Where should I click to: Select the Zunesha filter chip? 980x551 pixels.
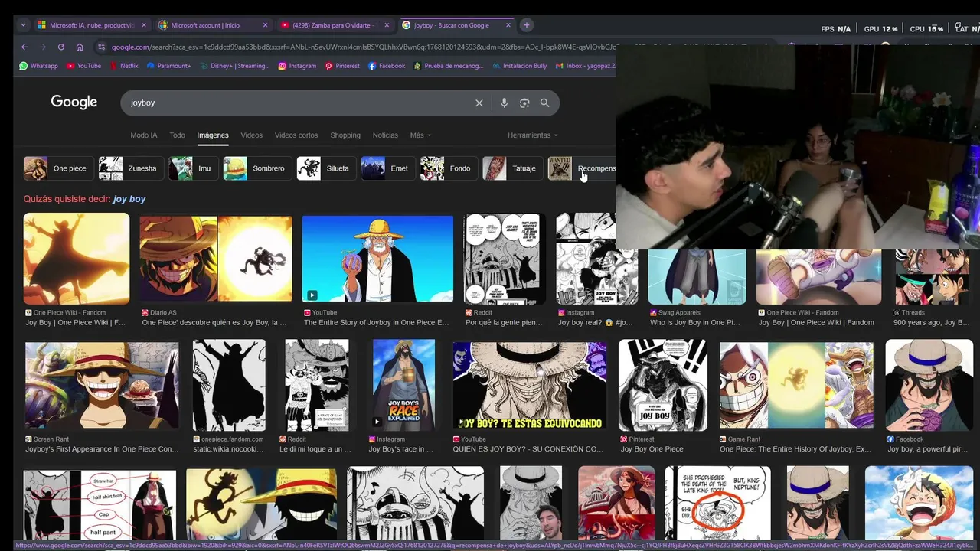tap(130, 168)
